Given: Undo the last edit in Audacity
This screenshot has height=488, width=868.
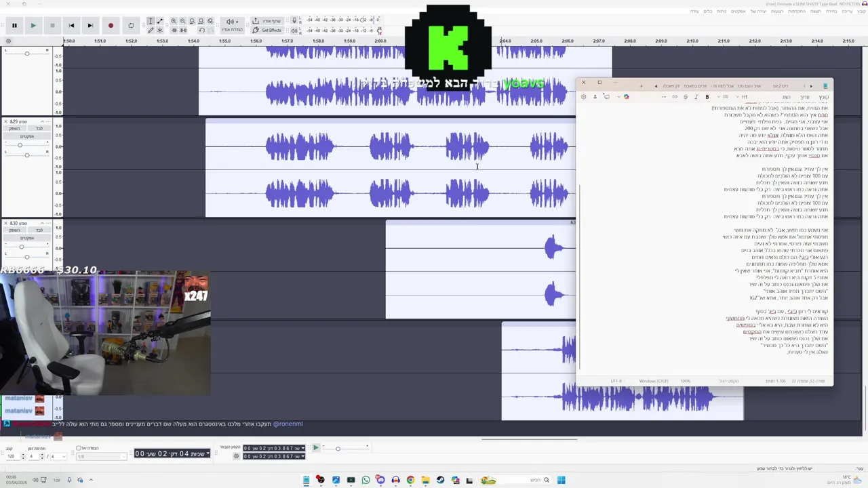Looking at the screenshot, I should (x=201, y=30).
